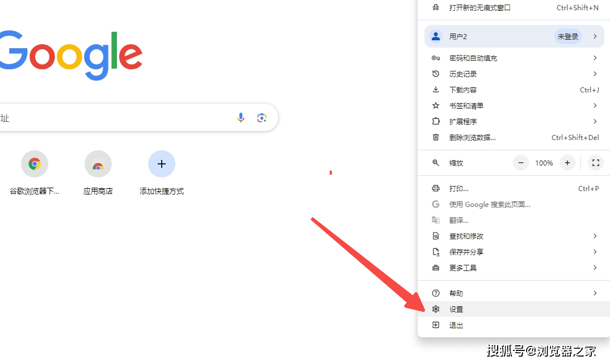Expand the 更多工具 submenu arrow

coord(595,268)
